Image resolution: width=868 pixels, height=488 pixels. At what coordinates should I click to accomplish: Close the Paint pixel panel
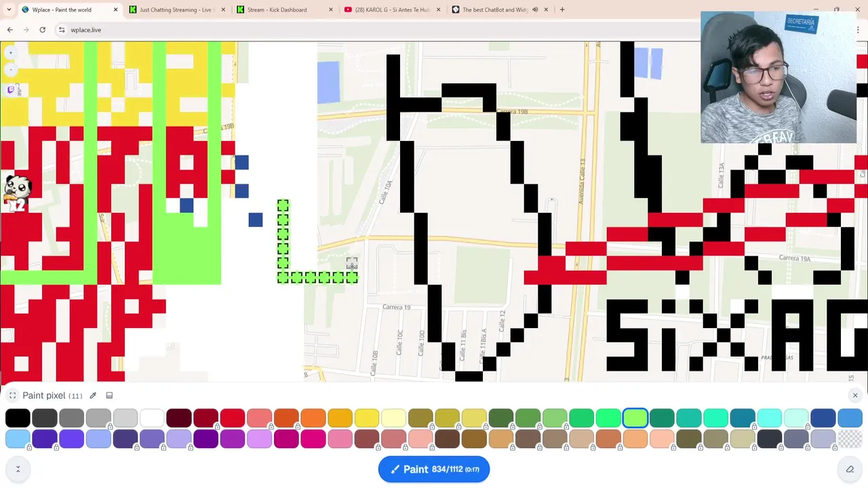coord(855,395)
